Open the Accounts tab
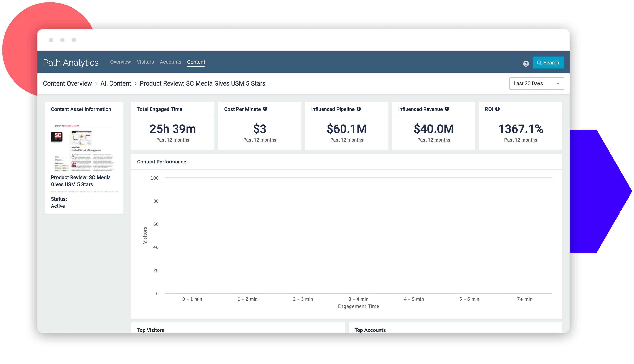634x364 pixels. [170, 62]
